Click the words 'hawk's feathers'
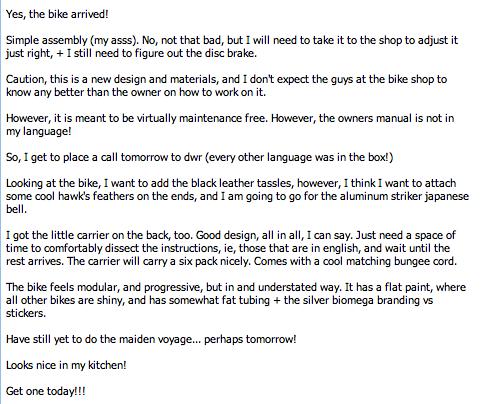 point(96,196)
